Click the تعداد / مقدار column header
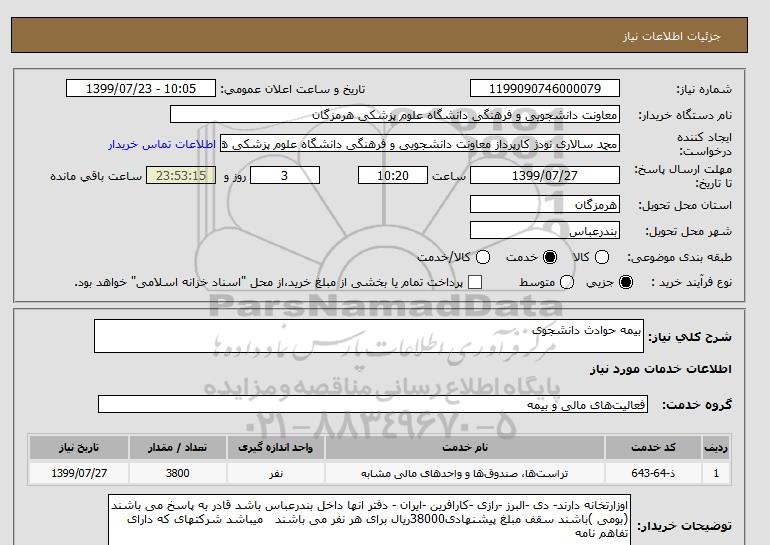This screenshot has height=545, width=770. (177, 448)
